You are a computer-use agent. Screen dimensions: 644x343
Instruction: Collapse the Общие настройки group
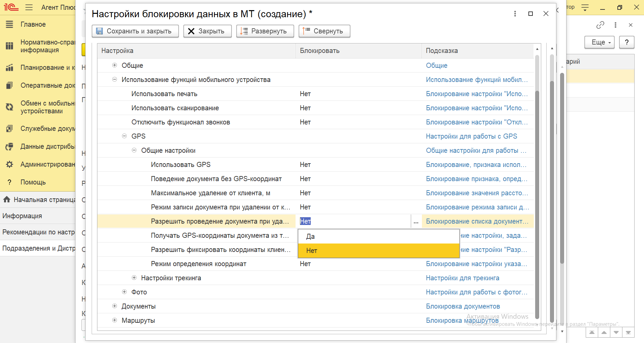click(x=134, y=150)
